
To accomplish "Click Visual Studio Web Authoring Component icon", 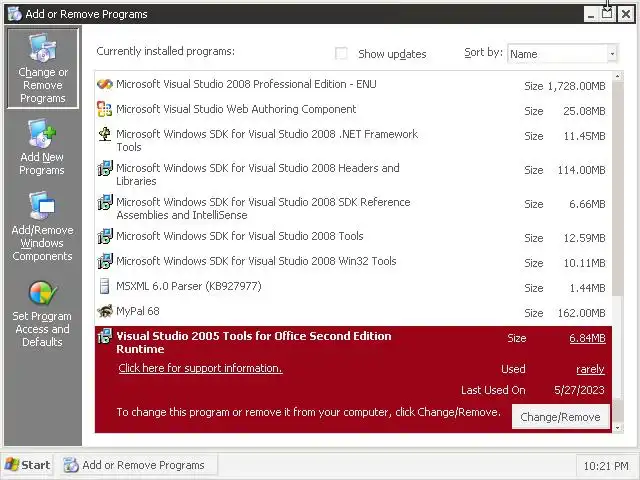I will tap(104, 109).
